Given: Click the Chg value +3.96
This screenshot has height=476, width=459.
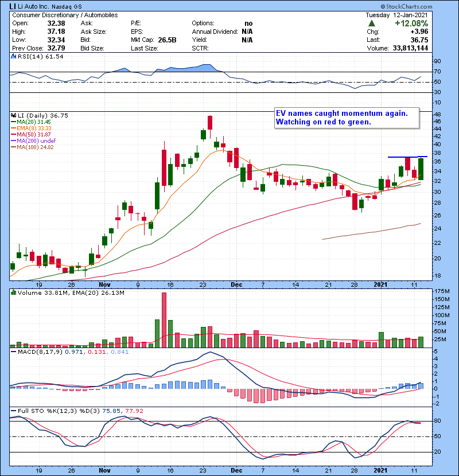Looking at the screenshot, I should 419,32.
